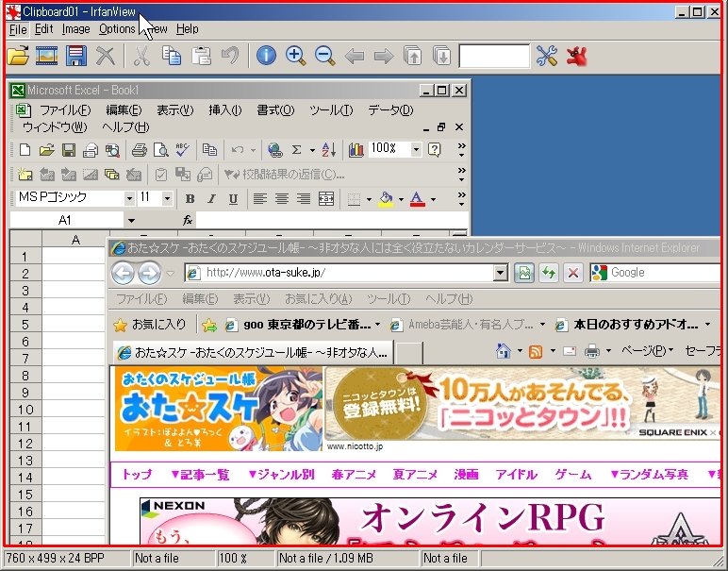The width and height of the screenshot is (728, 571).
Task: Click the IrfanView Cut scissors icon
Action: (x=141, y=57)
